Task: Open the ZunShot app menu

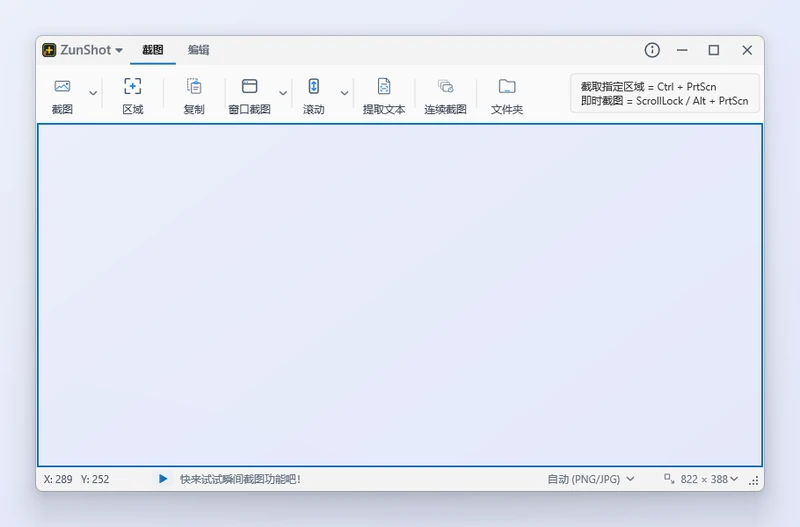Action: (x=83, y=50)
